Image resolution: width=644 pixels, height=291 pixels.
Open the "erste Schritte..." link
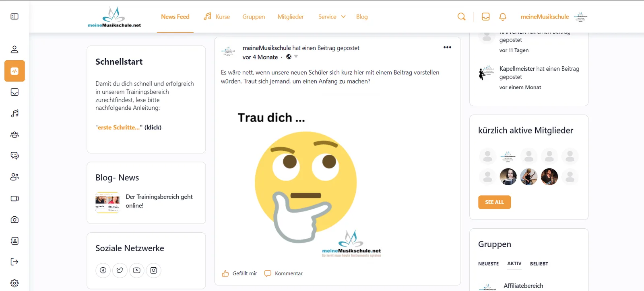[118, 127]
